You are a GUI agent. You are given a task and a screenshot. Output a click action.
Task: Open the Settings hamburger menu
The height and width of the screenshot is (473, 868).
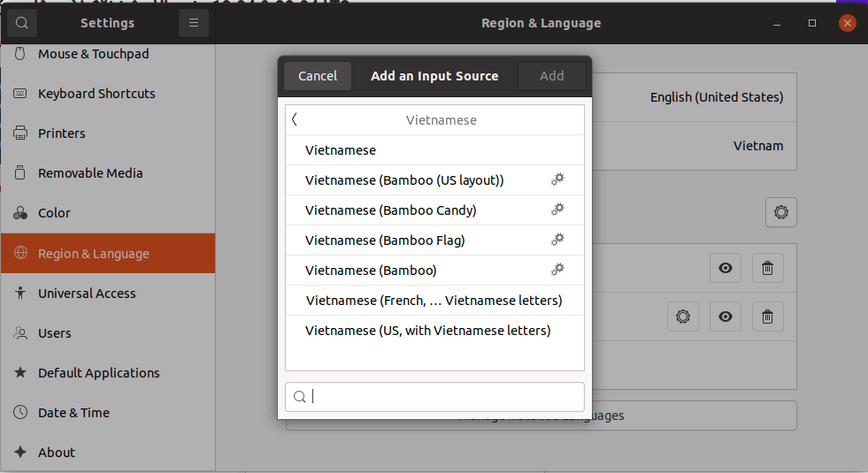coord(194,23)
